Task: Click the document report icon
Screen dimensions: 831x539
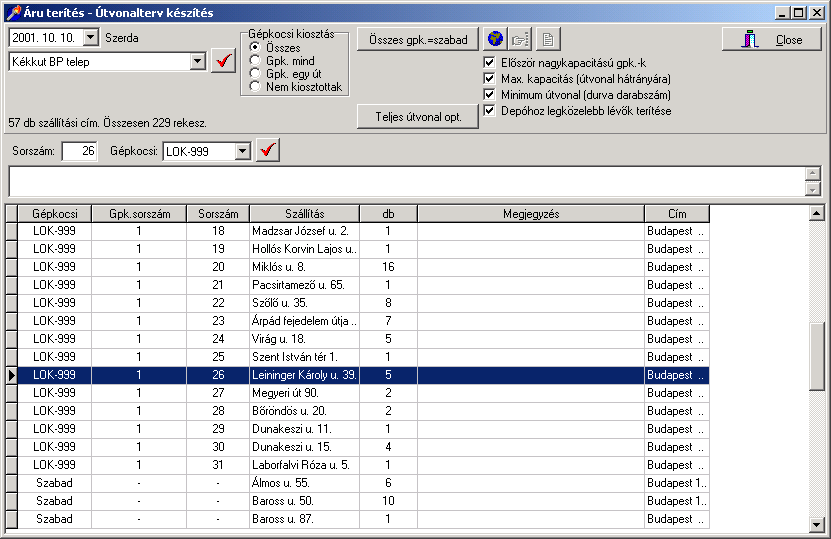Action: pyautogui.click(x=546, y=39)
